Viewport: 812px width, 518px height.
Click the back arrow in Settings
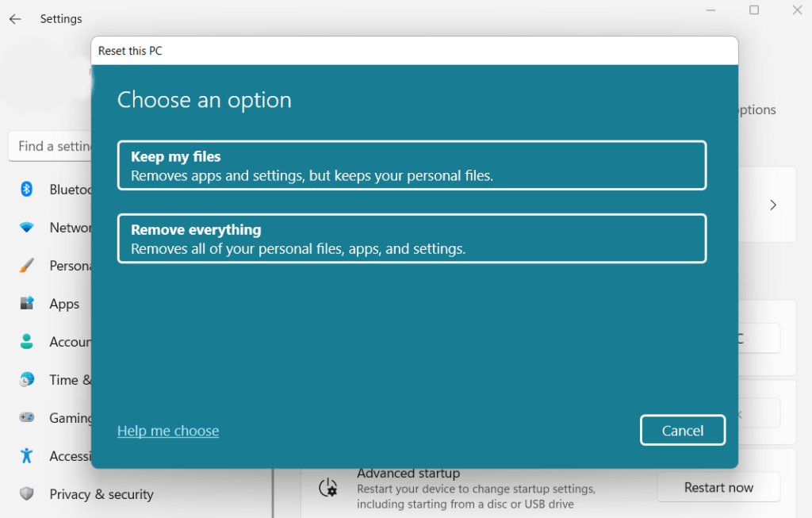pos(14,18)
